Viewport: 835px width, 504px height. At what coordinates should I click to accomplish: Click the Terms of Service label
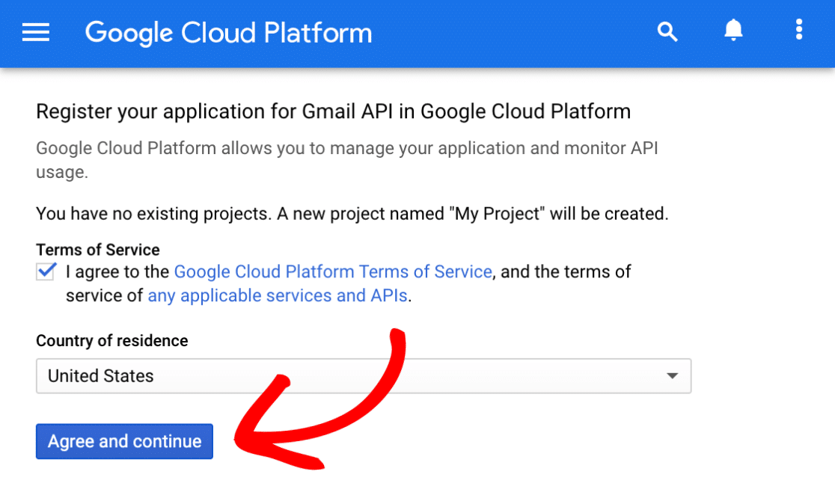click(98, 250)
